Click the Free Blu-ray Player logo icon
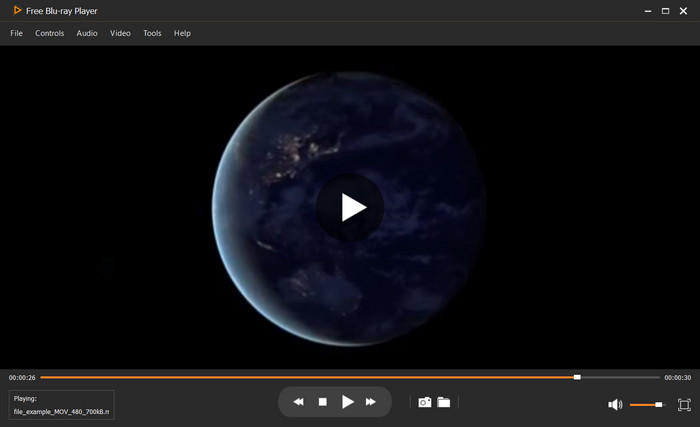 tap(17, 10)
